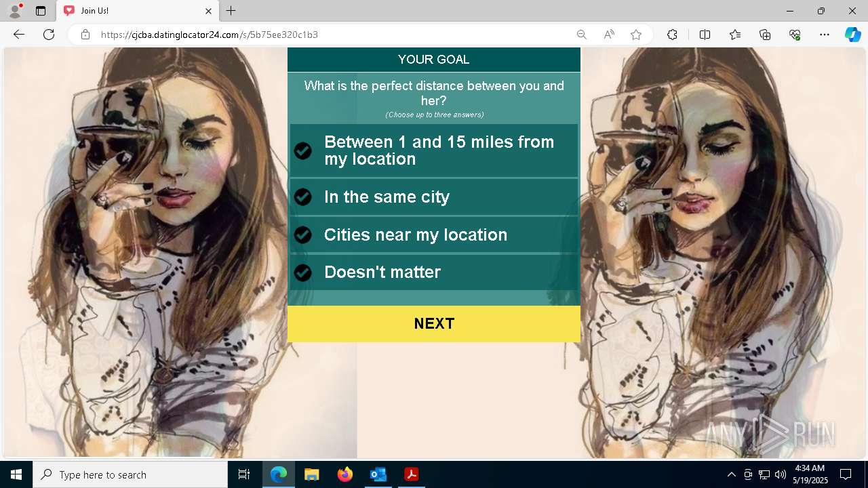Image resolution: width=868 pixels, height=488 pixels.
Task: Open Microsoft Edge from taskbar
Action: click(x=279, y=474)
